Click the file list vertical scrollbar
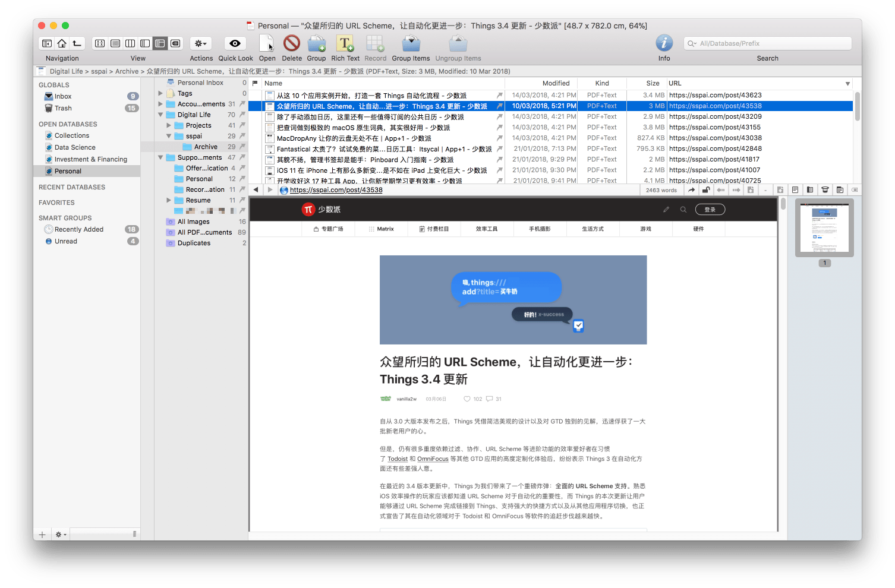 point(857,107)
